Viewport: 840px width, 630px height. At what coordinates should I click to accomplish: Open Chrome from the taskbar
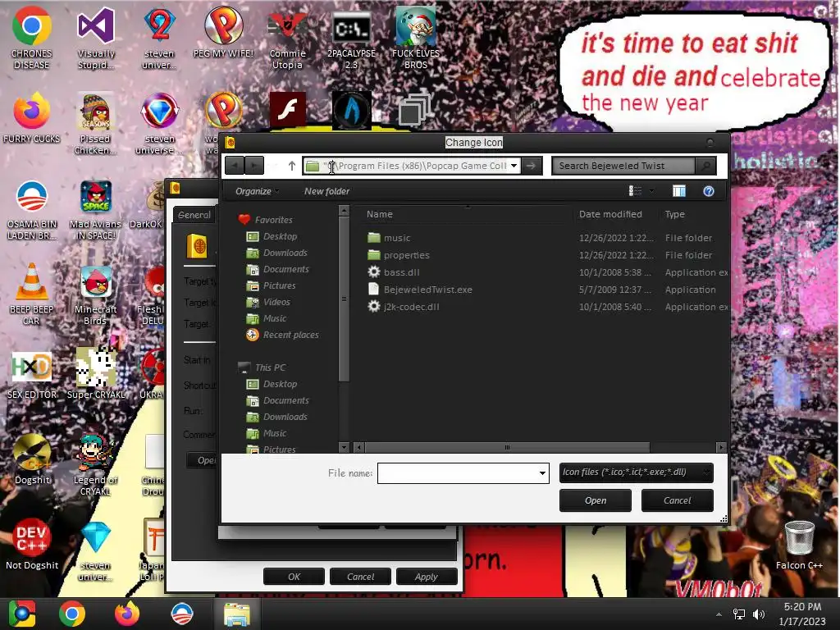point(72,614)
